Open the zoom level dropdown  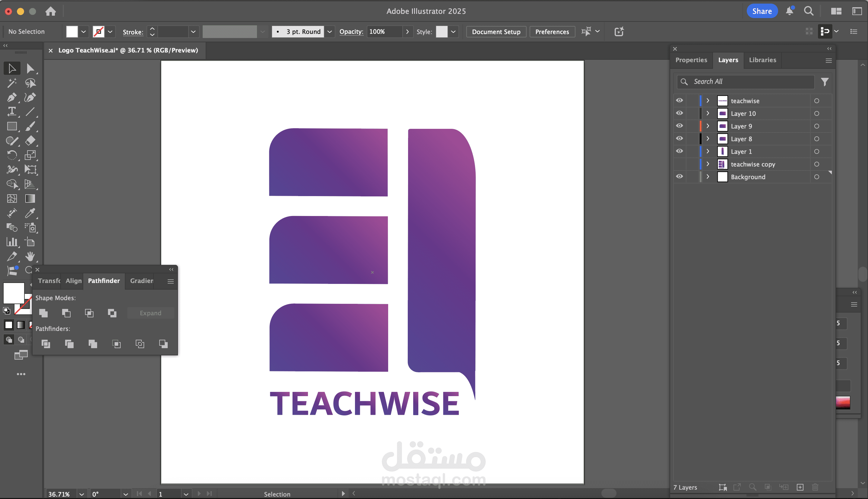tap(81, 494)
